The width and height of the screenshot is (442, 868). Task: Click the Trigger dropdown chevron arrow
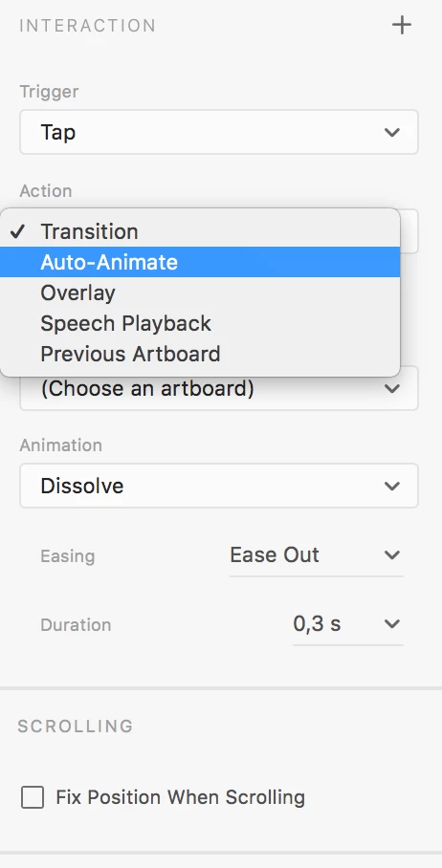[x=392, y=132]
